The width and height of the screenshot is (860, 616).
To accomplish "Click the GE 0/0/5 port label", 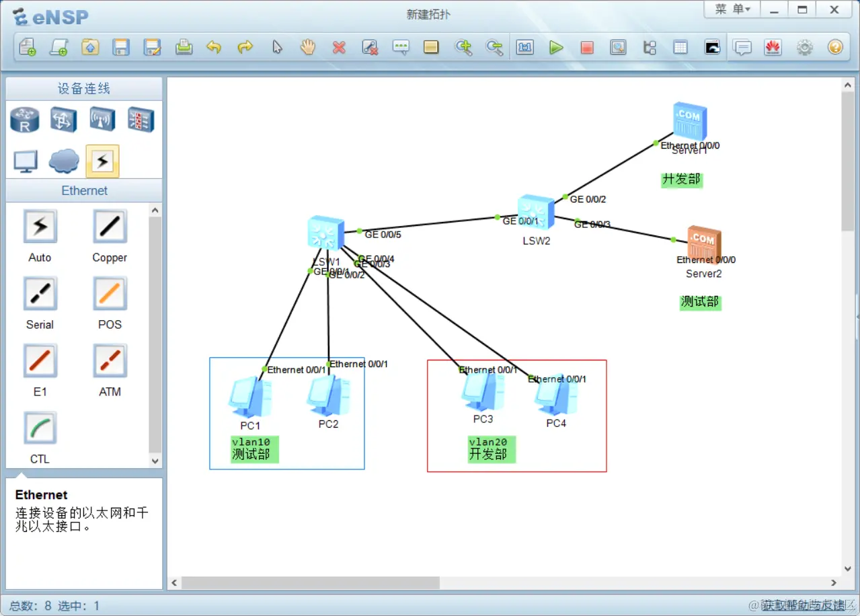I will (x=383, y=235).
